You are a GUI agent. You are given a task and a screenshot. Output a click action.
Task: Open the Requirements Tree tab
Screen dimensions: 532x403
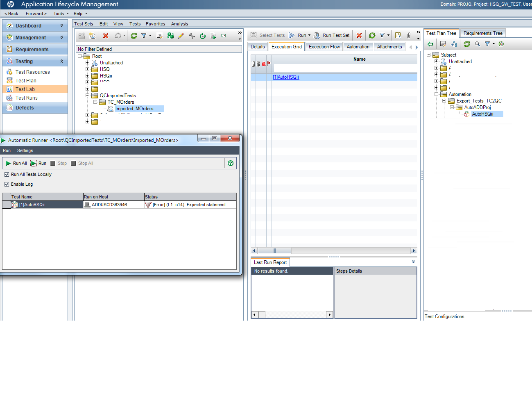tap(482, 33)
